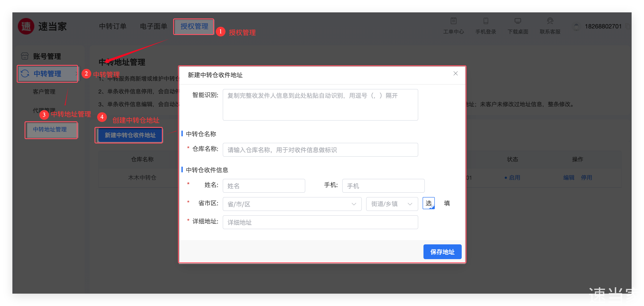Click the 工单中心 work order icon
Screen dimensions: 644x306
[x=453, y=21]
